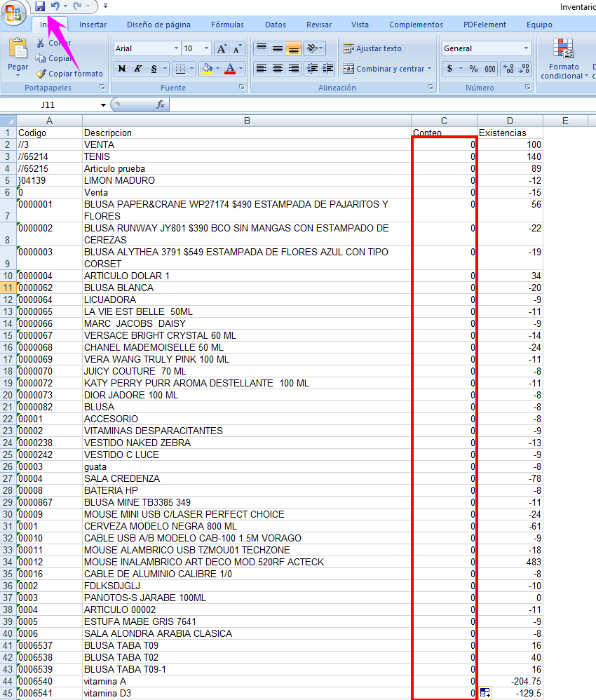Click the Office button logo
Screen dimensions: 596x700
(13, 12)
